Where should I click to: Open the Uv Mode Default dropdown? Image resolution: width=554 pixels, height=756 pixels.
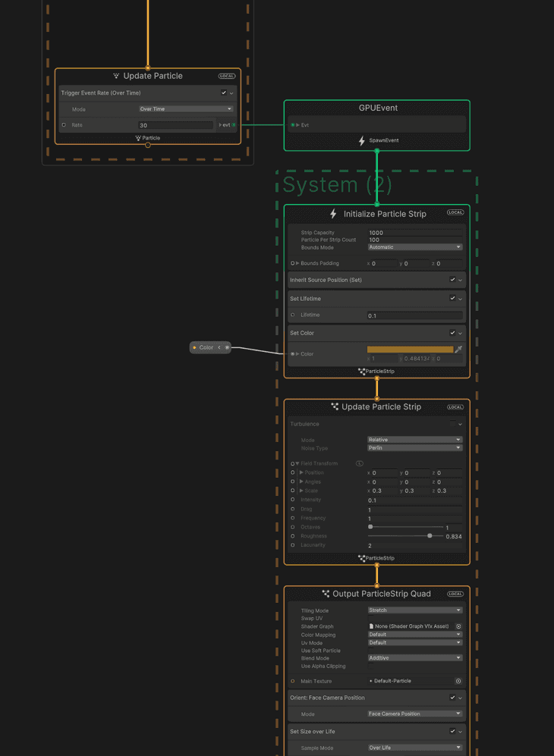tap(415, 643)
